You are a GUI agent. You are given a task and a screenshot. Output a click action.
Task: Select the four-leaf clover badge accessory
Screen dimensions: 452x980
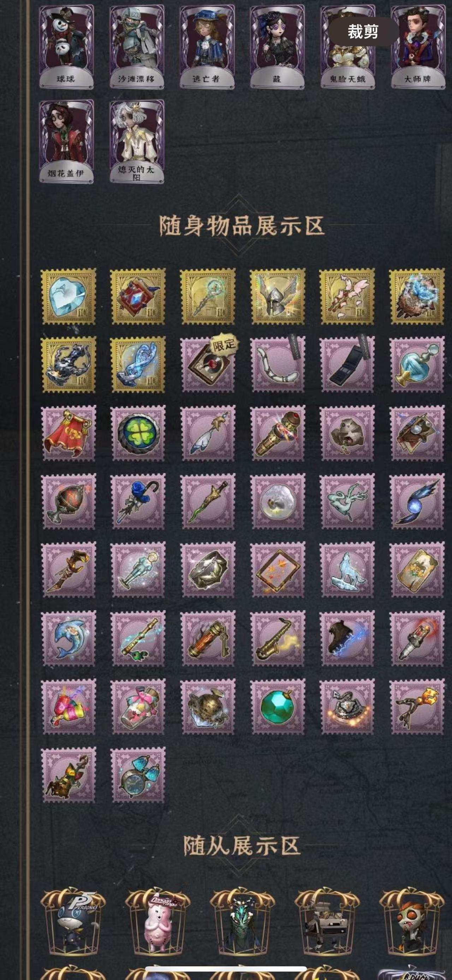[138, 433]
